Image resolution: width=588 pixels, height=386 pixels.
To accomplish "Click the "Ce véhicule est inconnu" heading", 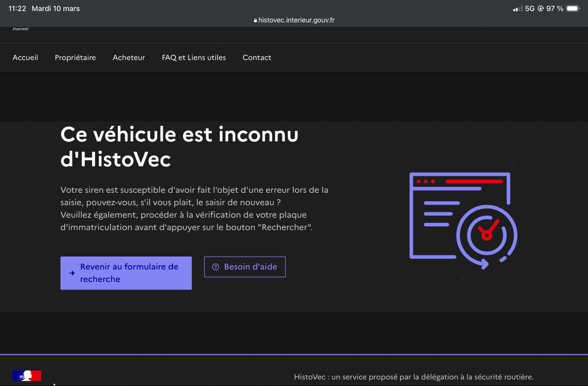I will coord(179,147).
